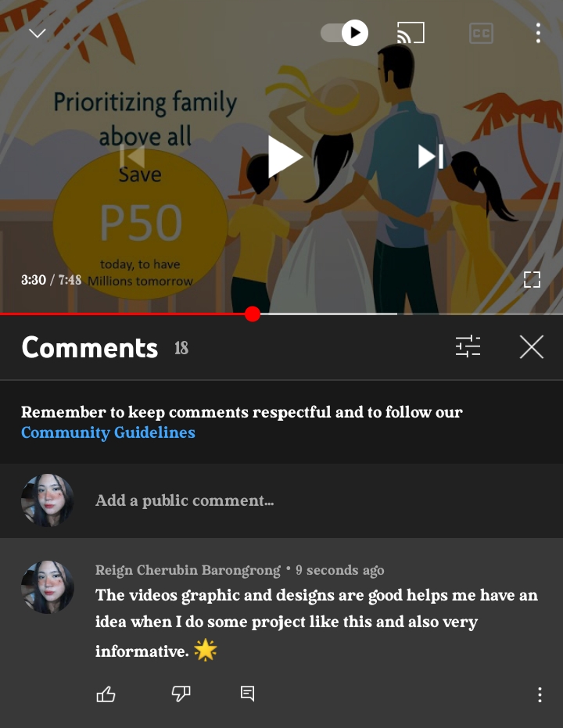Image resolution: width=563 pixels, height=728 pixels.
Task: Like Reign Cherubin Barongrong's comment
Action: (x=106, y=694)
